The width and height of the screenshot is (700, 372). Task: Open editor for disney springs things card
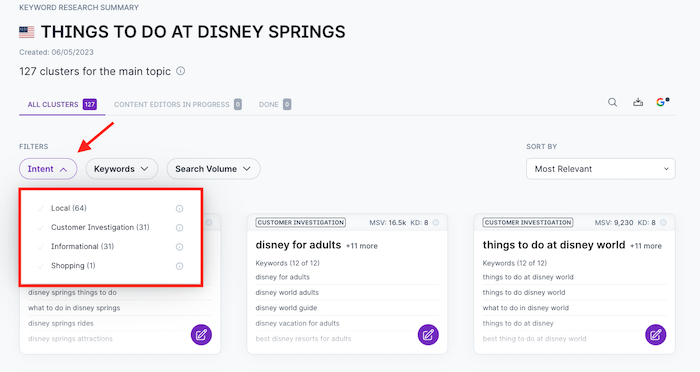pyautogui.click(x=201, y=334)
